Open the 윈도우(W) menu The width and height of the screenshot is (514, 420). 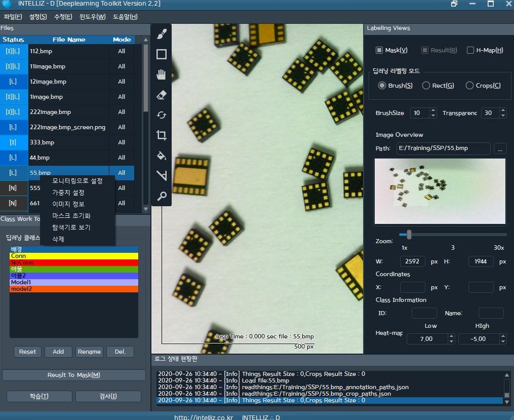click(93, 17)
